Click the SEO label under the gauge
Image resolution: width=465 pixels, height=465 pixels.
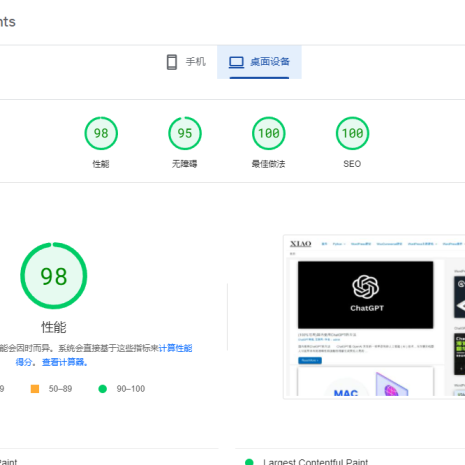[x=352, y=164]
